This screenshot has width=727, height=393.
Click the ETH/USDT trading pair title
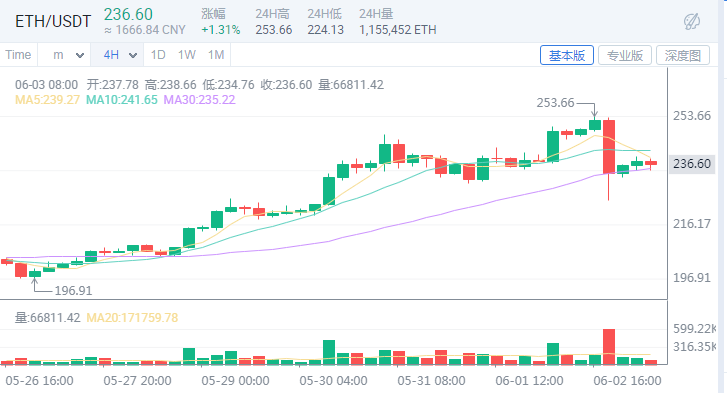53,21
